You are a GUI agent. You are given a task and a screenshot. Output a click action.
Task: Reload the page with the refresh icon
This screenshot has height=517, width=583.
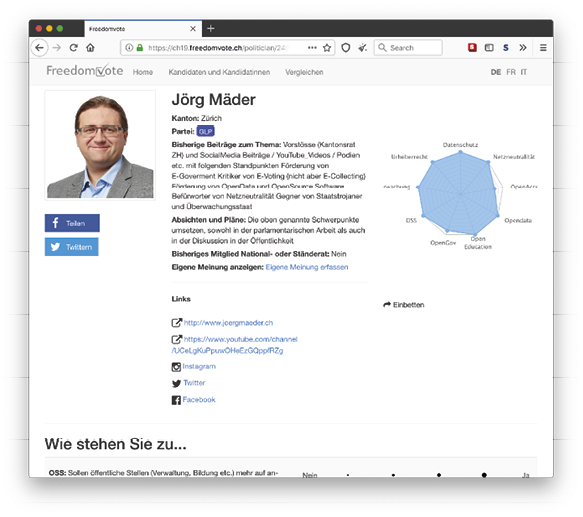[74, 48]
